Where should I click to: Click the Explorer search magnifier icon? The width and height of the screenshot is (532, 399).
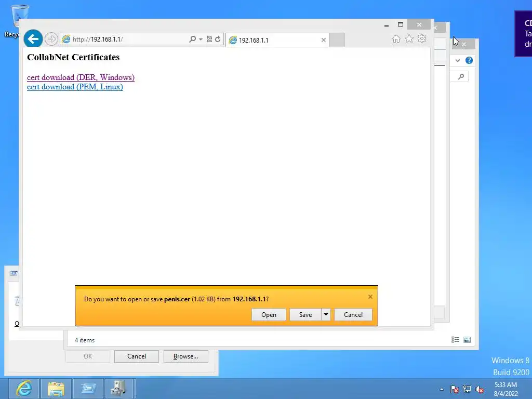click(x=461, y=77)
